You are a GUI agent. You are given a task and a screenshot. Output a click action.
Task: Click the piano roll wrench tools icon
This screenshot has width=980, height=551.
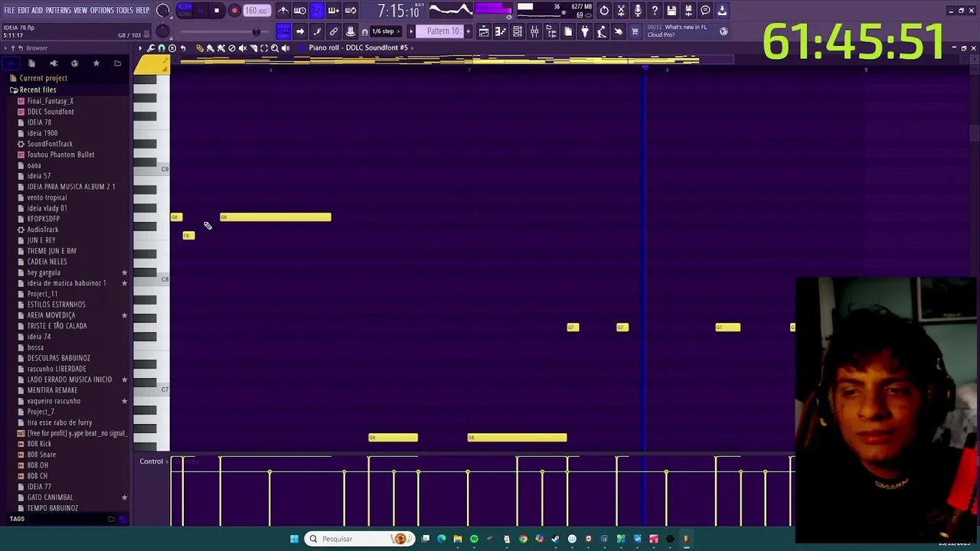pyautogui.click(x=151, y=48)
